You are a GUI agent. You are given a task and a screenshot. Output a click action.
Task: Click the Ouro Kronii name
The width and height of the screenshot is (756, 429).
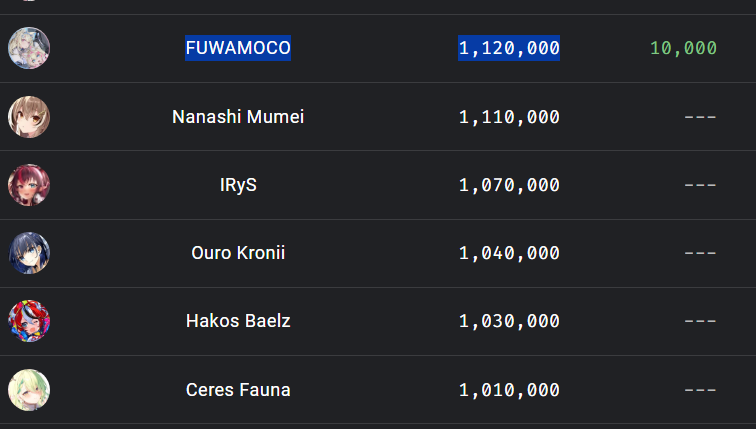[x=238, y=253]
